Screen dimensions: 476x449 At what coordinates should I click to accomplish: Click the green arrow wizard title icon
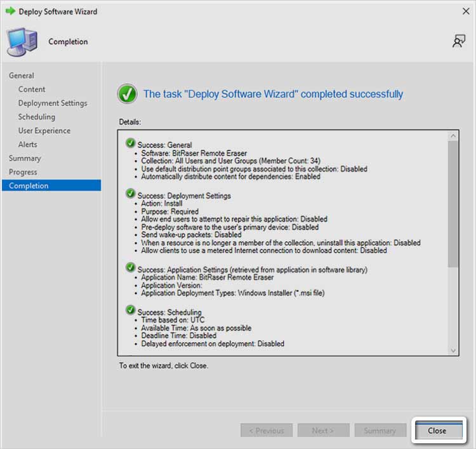coord(10,11)
